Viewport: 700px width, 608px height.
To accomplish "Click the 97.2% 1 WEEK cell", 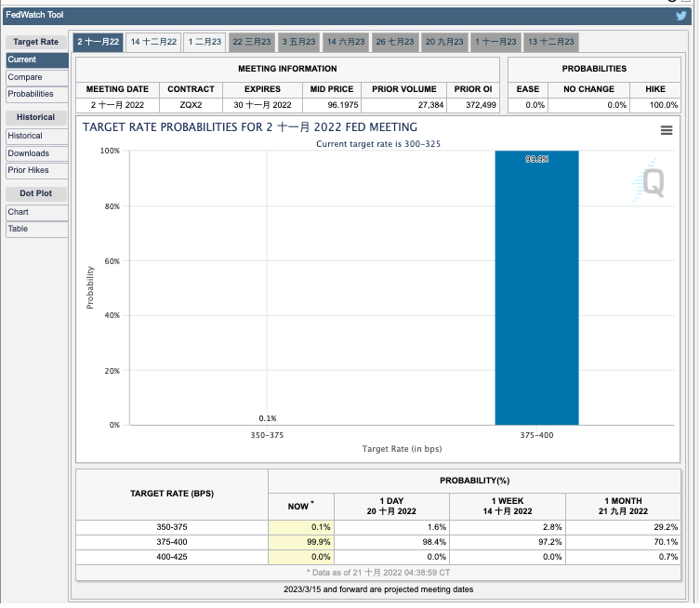I will click(x=508, y=542).
